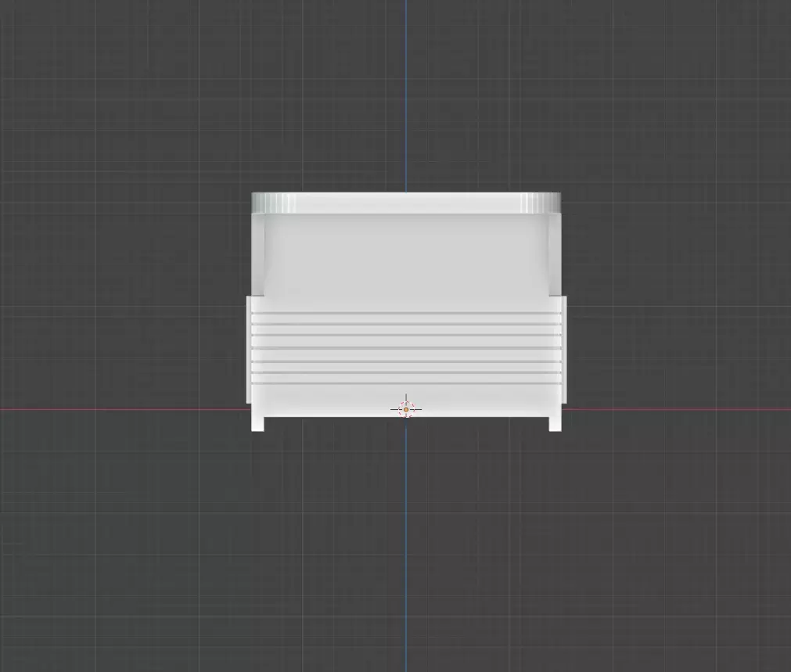Click the rounded top lid of model

[406, 203]
